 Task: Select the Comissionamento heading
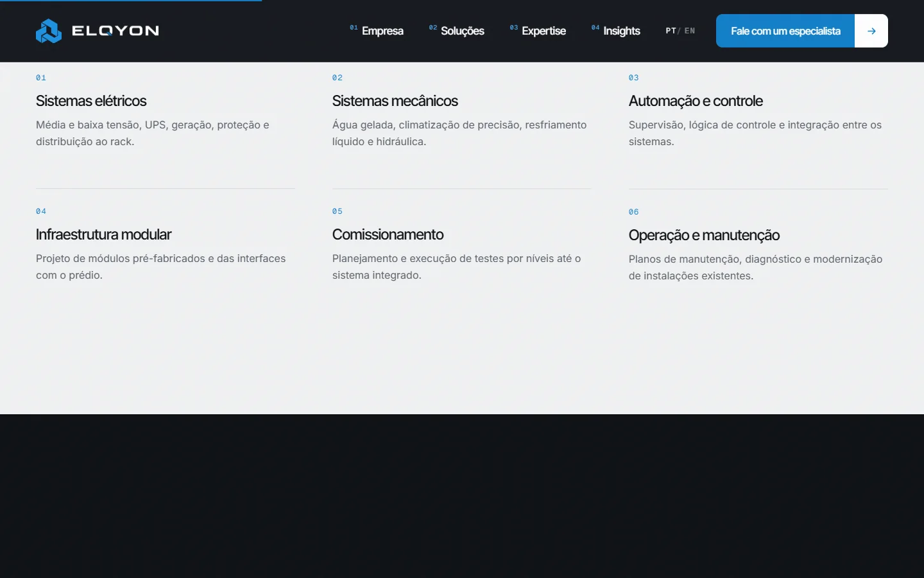pyautogui.click(x=388, y=234)
